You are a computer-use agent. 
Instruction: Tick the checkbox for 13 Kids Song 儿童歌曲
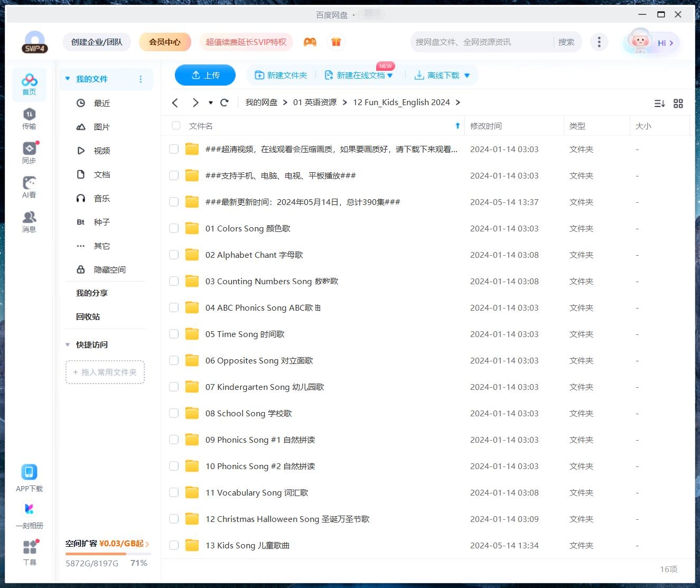174,545
